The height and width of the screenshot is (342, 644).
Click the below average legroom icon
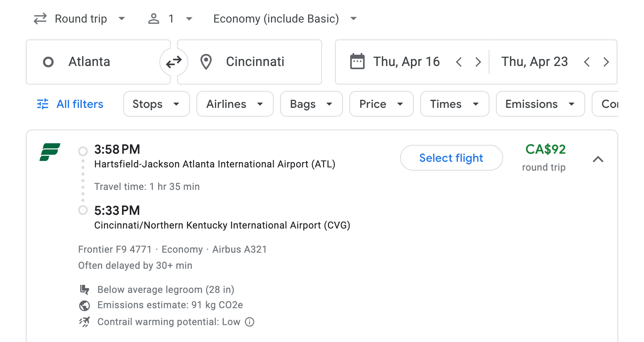[x=85, y=289]
